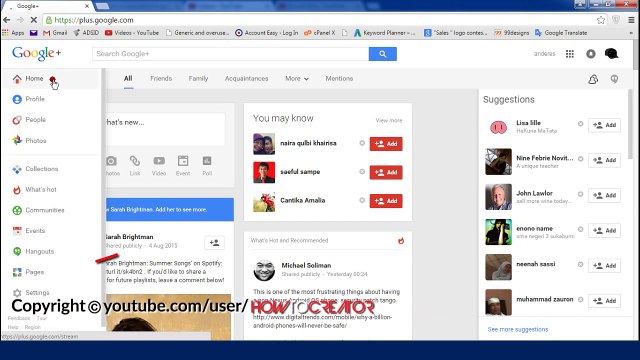
Task: Add Nine Febrie Novit from Suggestions
Action: point(604,160)
